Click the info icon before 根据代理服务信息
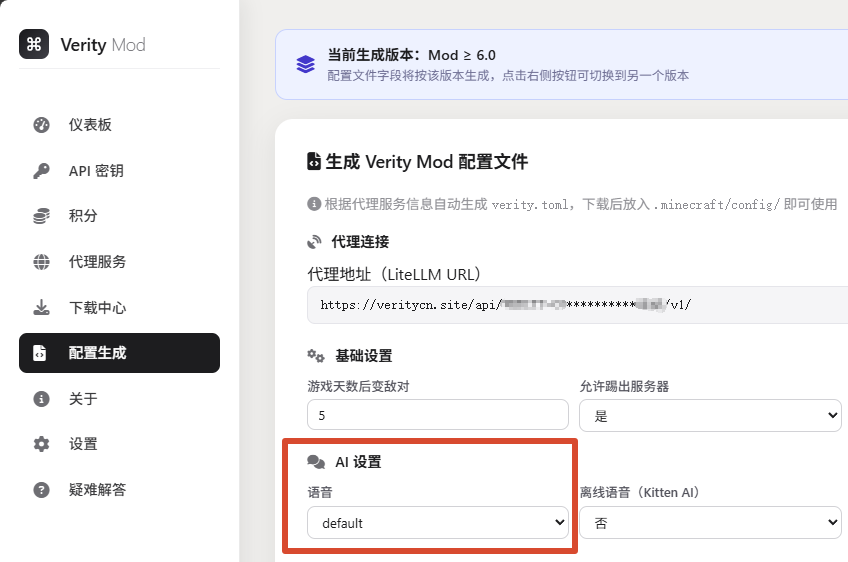848x562 pixels. (x=314, y=204)
